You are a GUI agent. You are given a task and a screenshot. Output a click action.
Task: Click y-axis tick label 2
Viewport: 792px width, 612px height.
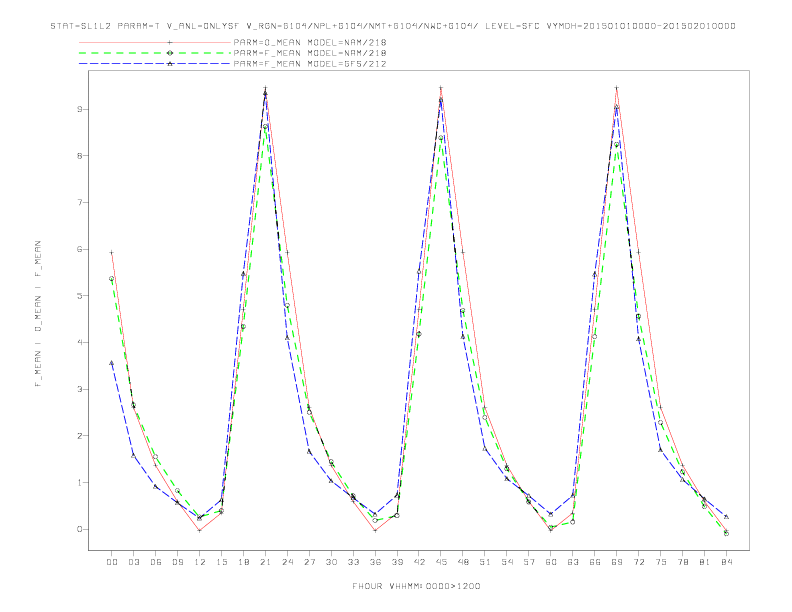(x=79, y=436)
